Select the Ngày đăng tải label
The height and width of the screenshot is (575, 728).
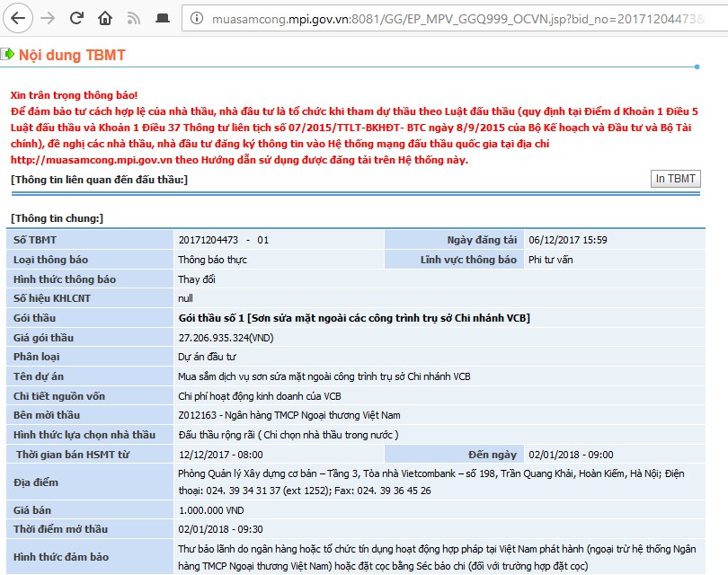point(482,240)
